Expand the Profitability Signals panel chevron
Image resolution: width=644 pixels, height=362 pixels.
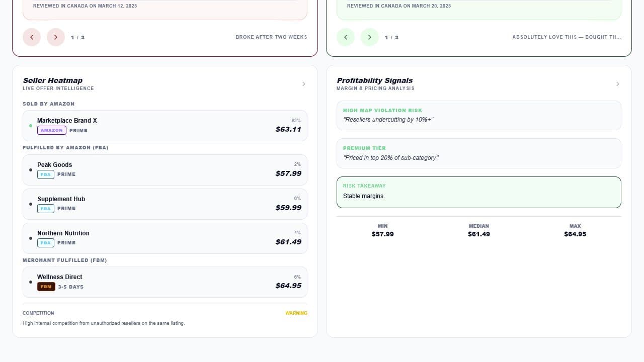[618, 84]
